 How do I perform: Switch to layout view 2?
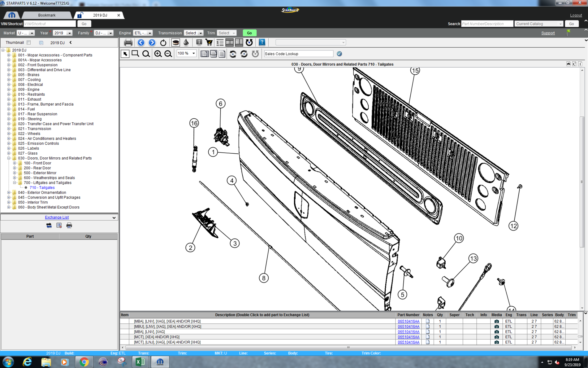[229, 42]
